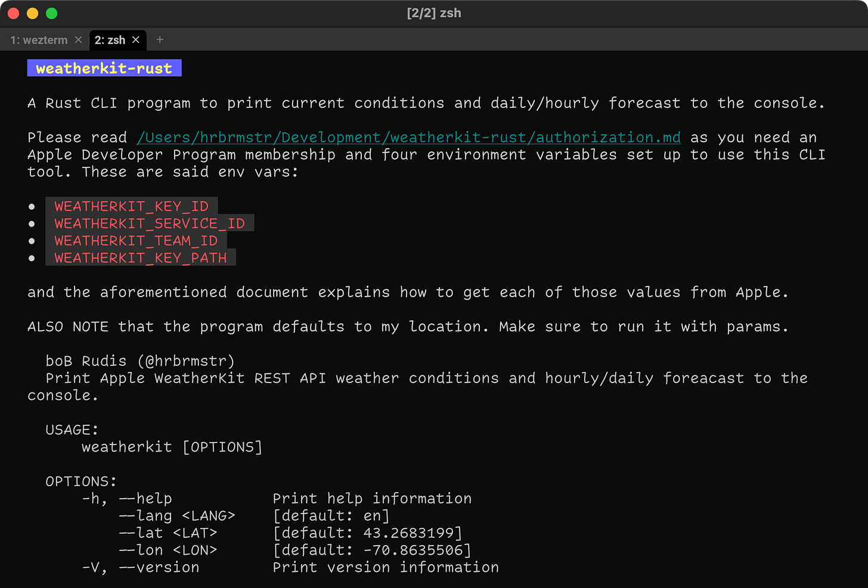Click the '[2/2] zsh' window title
This screenshot has width=868, height=588.
[x=434, y=13]
